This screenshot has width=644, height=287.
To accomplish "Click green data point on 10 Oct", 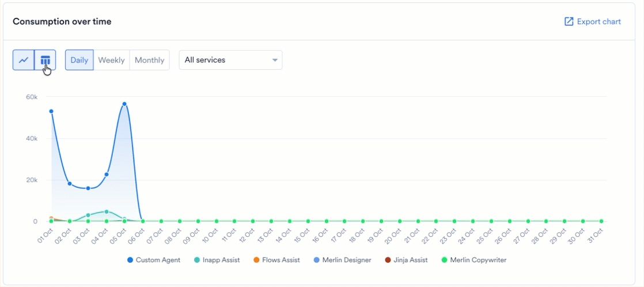I will tap(217, 221).
